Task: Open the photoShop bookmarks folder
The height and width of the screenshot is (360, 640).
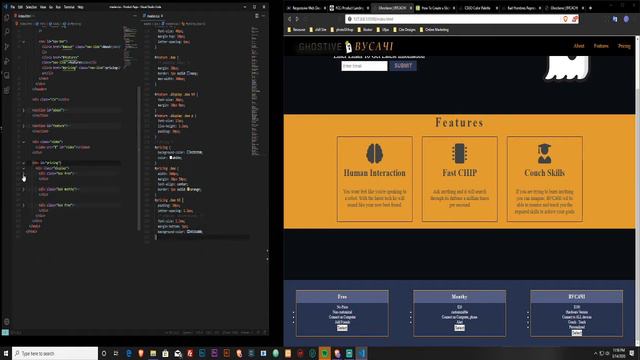Action: (x=342, y=30)
